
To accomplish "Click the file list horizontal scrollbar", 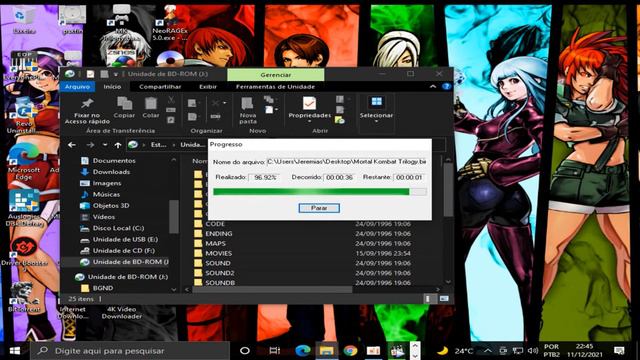I will click(273, 289).
